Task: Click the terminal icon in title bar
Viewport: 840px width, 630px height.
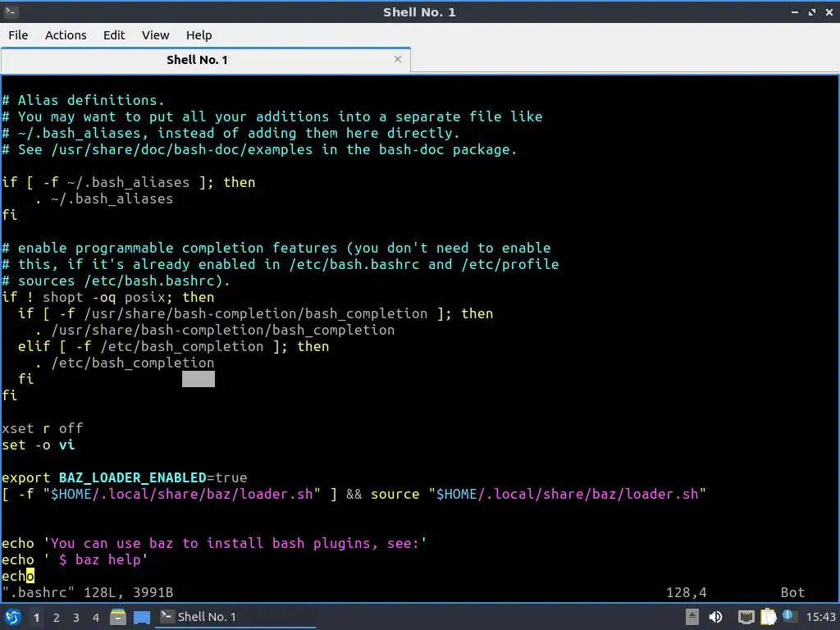Action: pos(11,11)
